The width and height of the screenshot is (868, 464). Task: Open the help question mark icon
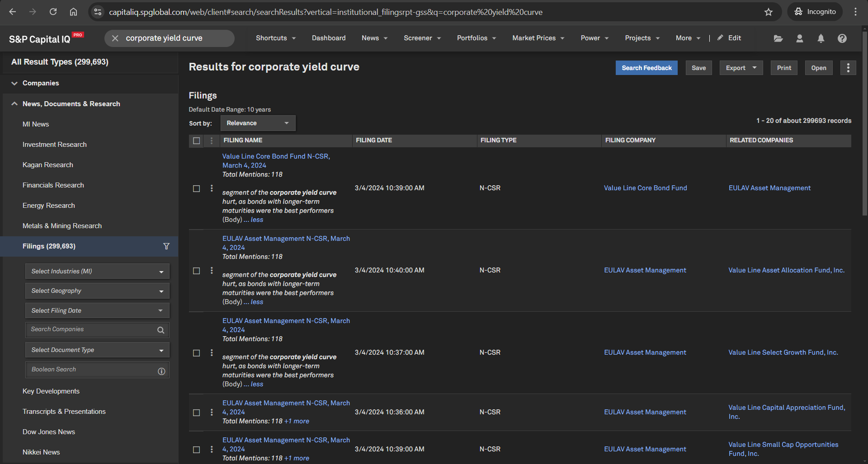click(842, 38)
